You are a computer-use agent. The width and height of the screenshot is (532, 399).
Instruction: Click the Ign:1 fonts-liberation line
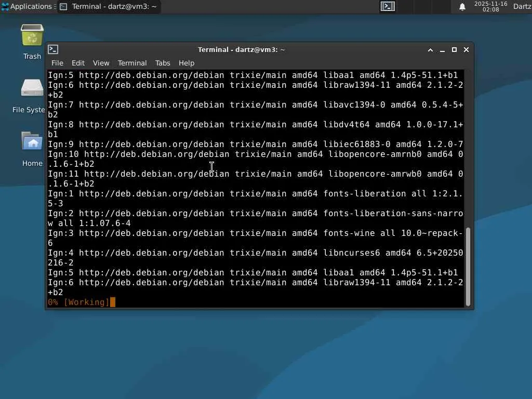point(256,198)
